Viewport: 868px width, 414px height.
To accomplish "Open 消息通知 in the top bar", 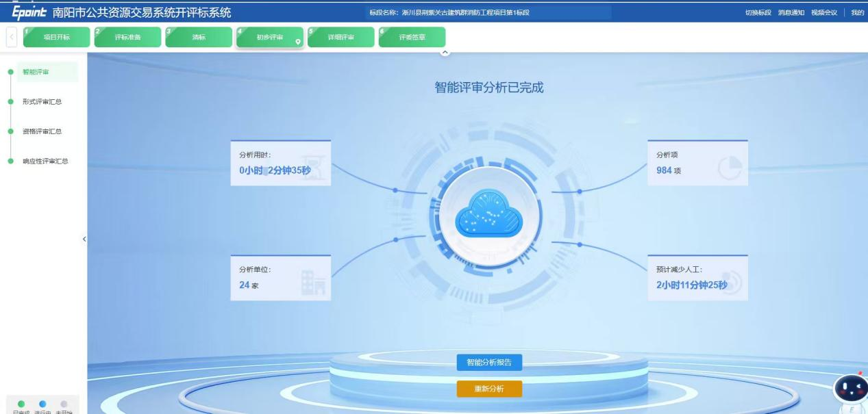I will [x=791, y=13].
